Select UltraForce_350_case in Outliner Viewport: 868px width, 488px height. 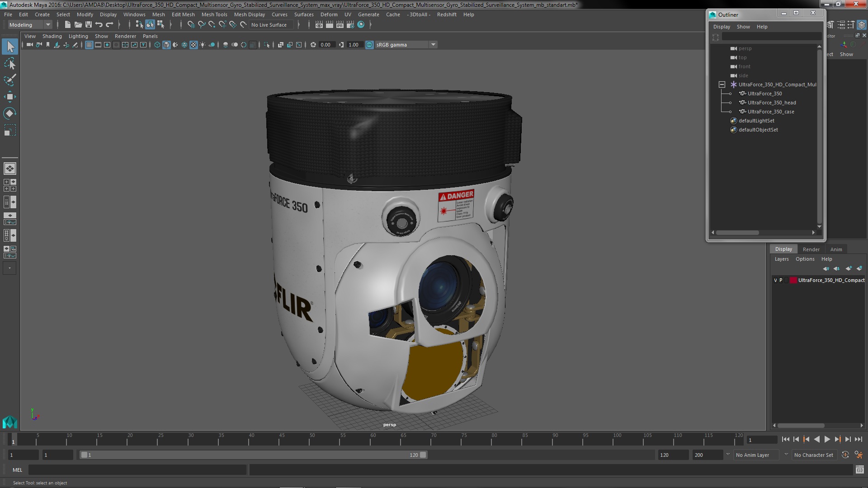(771, 112)
